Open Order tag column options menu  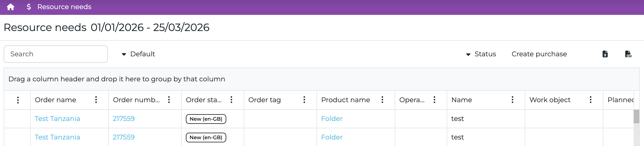point(304,100)
